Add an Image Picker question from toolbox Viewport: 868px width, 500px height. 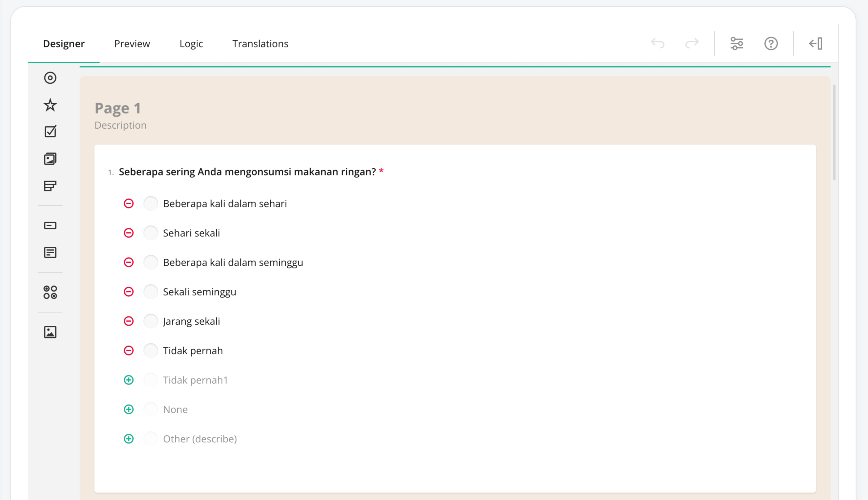tap(50, 159)
